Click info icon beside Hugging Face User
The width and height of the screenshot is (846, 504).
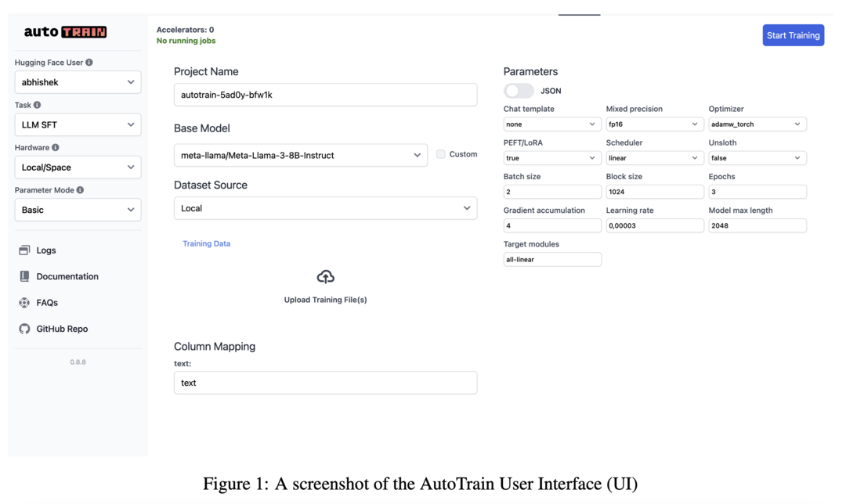[x=89, y=63]
